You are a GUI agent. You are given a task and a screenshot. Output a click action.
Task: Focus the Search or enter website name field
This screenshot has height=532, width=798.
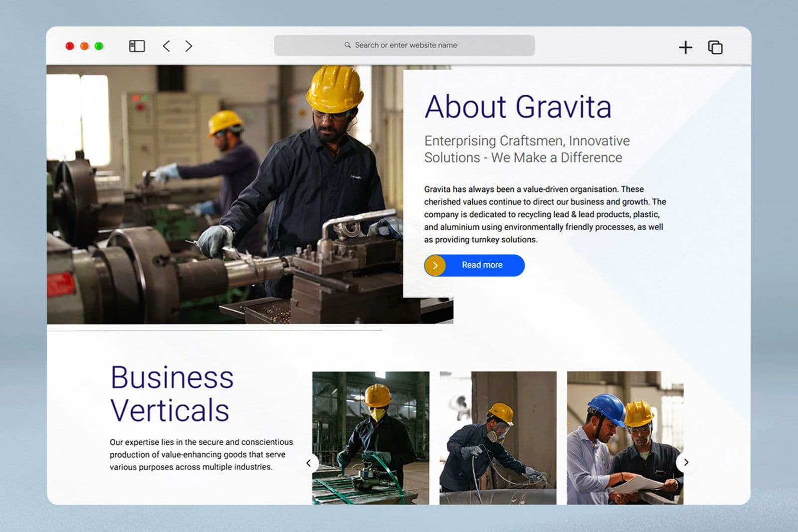(404, 45)
